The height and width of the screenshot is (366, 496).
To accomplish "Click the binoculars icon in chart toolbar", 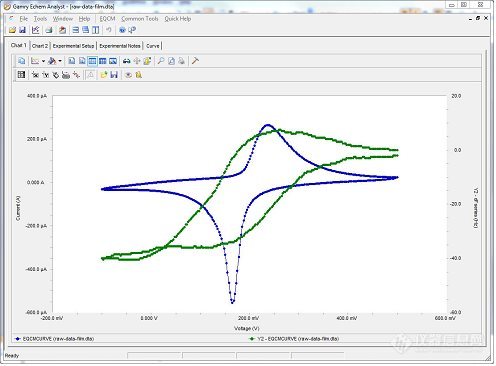I will 126,61.
